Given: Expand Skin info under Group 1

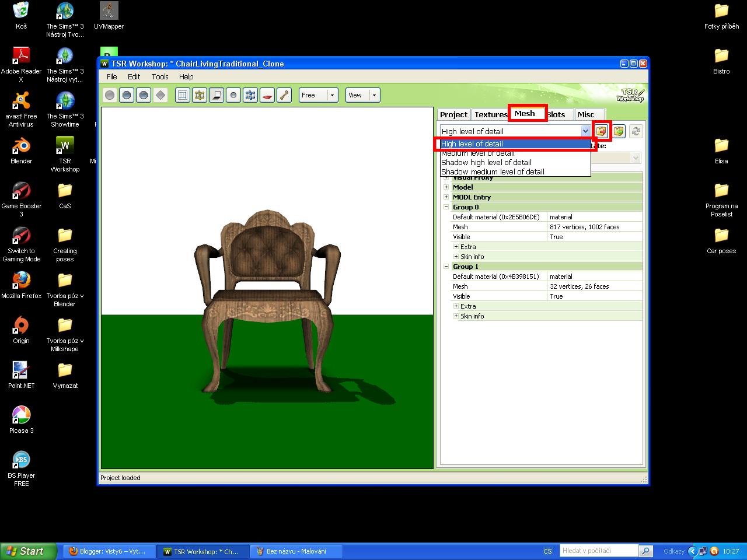Looking at the screenshot, I should pos(456,316).
